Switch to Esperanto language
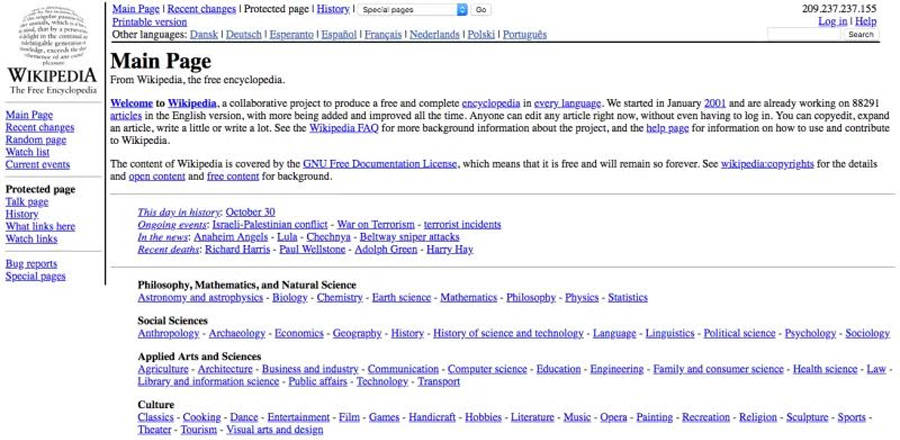900x440 pixels. point(292,34)
